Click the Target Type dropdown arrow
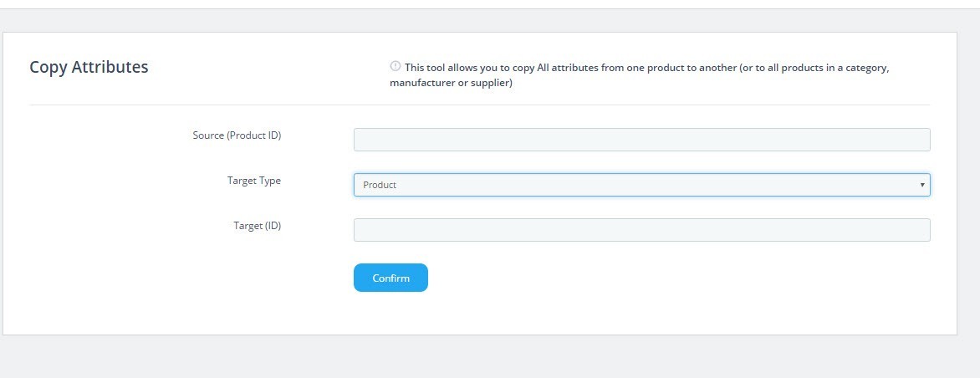This screenshot has width=980, height=378. coord(921,185)
